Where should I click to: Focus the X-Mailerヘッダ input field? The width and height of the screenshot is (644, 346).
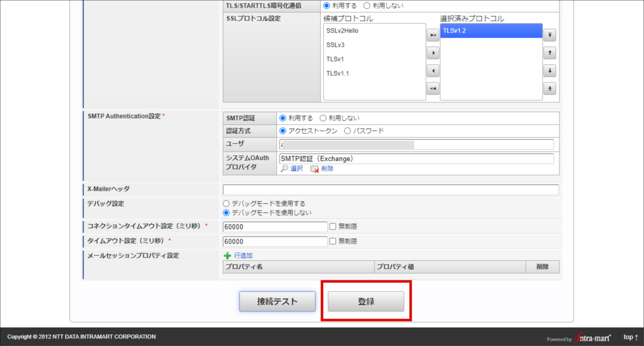click(x=391, y=190)
